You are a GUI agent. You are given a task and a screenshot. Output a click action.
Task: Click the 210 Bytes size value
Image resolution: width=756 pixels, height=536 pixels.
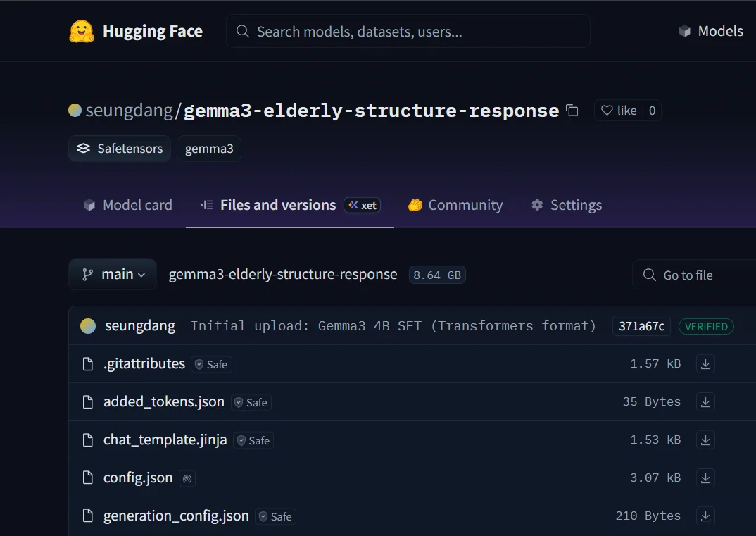[648, 516]
